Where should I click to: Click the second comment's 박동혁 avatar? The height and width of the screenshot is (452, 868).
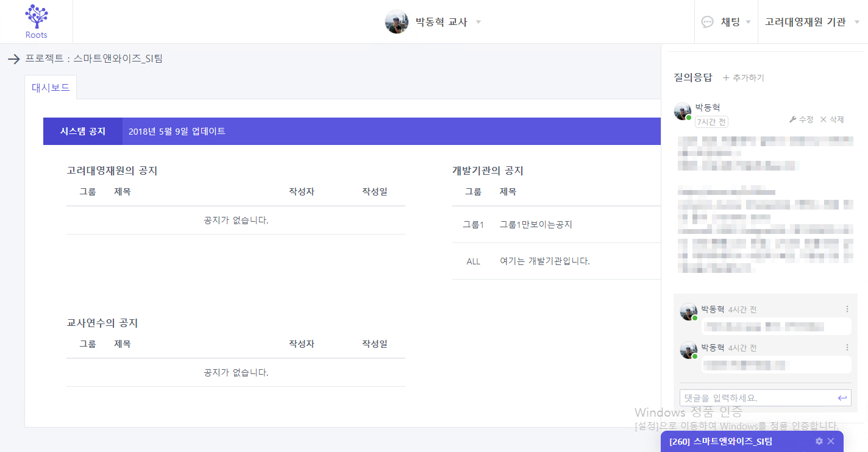pos(689,350)
